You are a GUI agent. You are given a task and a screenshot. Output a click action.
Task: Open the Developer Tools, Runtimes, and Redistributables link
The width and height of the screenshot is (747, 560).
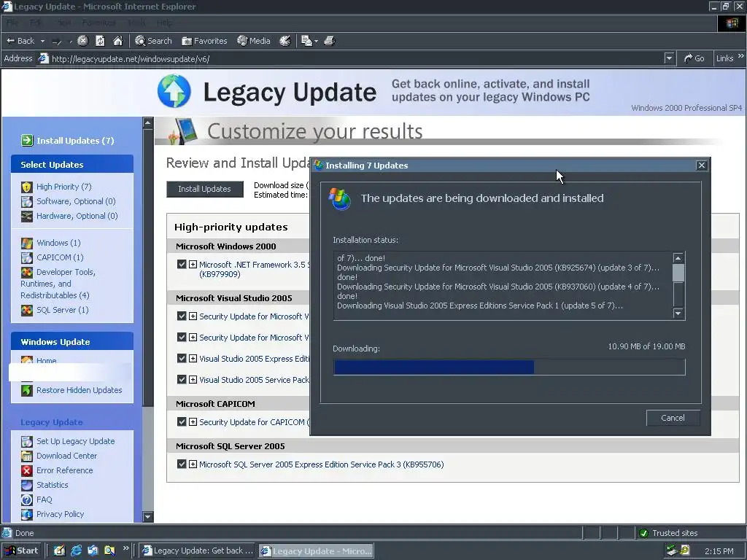(58, 284)
